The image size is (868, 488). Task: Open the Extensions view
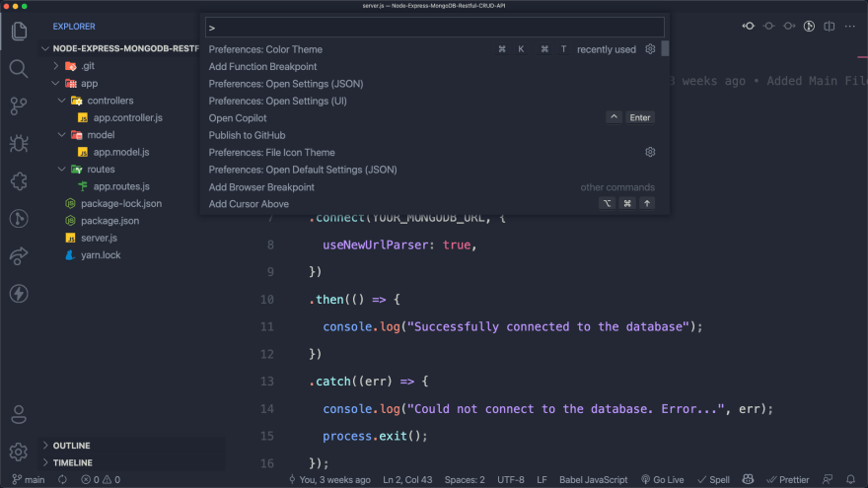pos(19,181)
